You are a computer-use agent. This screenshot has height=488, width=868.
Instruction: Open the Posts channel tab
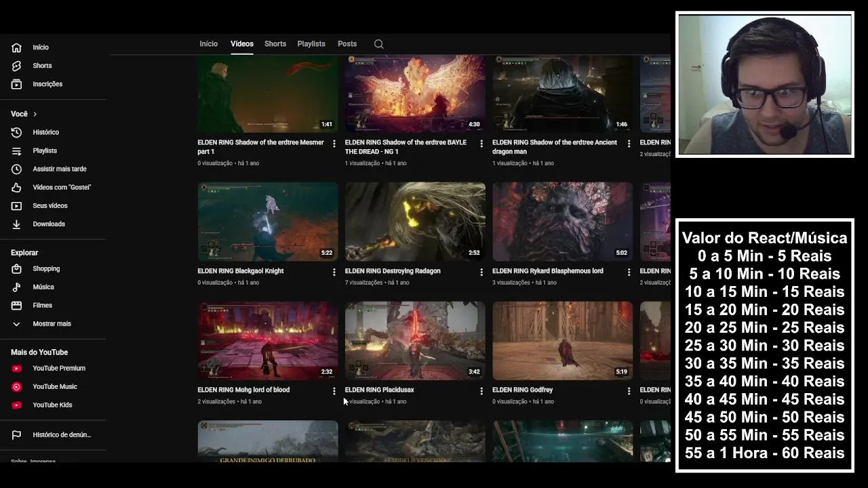[347, 44]
